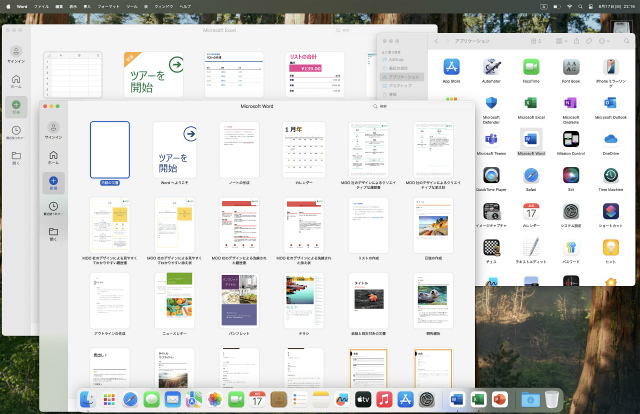The image size is (640, 414).
Task: Open the Word tour template
Action: pyautogui.click(x=174, y=149)
